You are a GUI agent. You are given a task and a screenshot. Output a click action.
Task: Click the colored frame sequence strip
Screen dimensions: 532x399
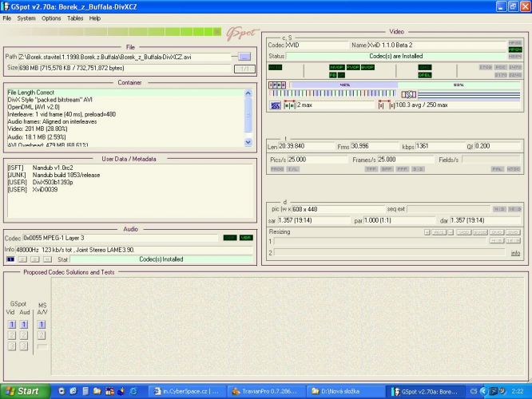(332, 93)
